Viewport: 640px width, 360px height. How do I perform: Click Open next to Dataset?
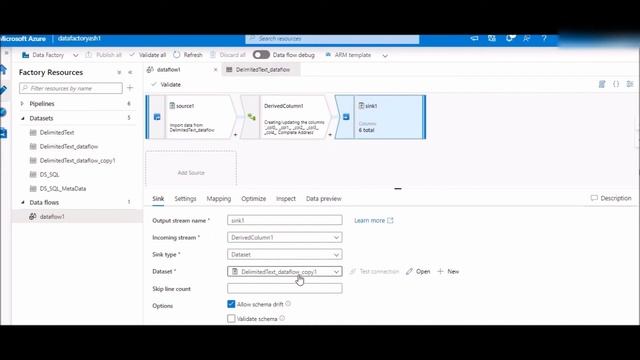coord(418,271)
